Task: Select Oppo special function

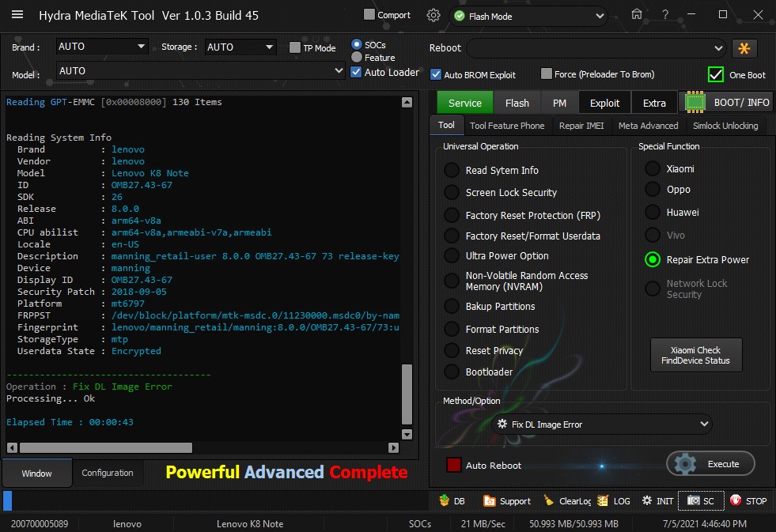Action: pos(653,190)
